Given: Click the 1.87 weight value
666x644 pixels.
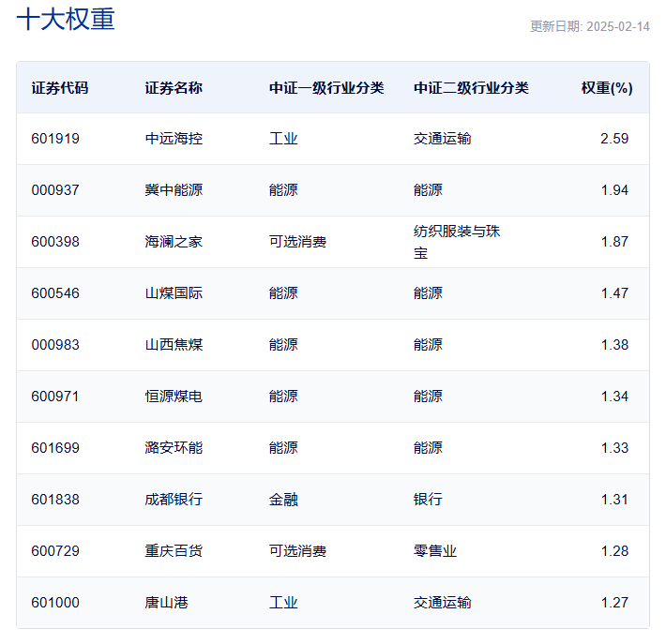Looking at the screenshot, I should click(x=614, y=242).
